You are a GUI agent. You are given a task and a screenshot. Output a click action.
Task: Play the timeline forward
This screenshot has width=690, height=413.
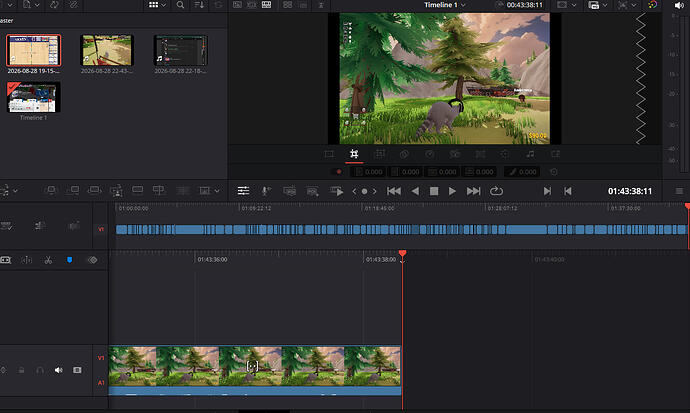(452, 191)
